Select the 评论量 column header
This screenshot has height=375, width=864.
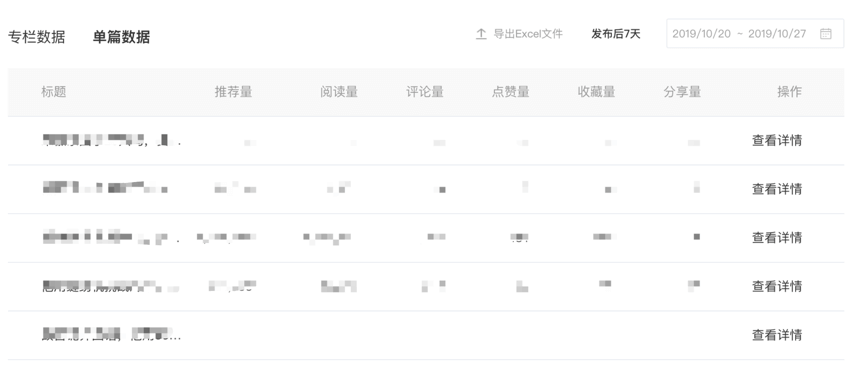pyautogui.click(x=425, y=92)
